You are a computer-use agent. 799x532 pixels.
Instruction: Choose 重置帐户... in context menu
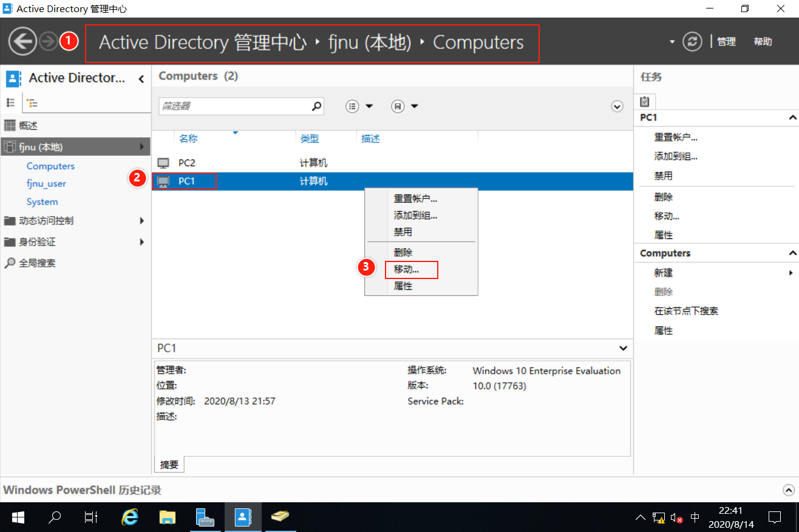click(415, 198)
